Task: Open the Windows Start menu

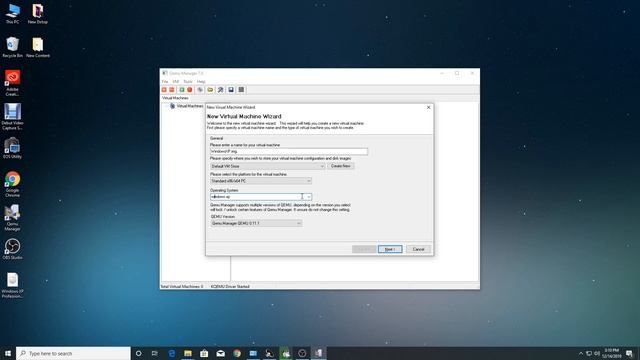Action: pos(7,353)
